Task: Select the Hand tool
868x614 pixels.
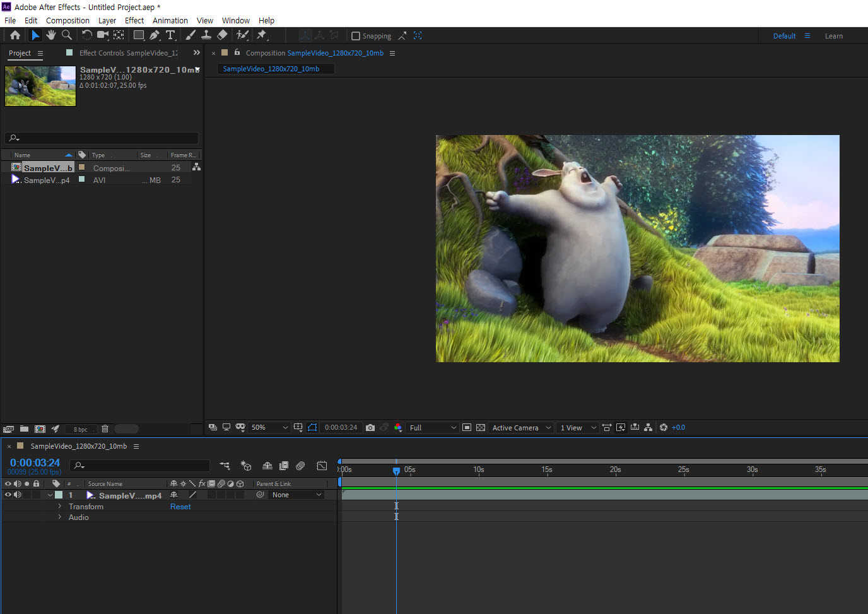Action: pos(51,35)
